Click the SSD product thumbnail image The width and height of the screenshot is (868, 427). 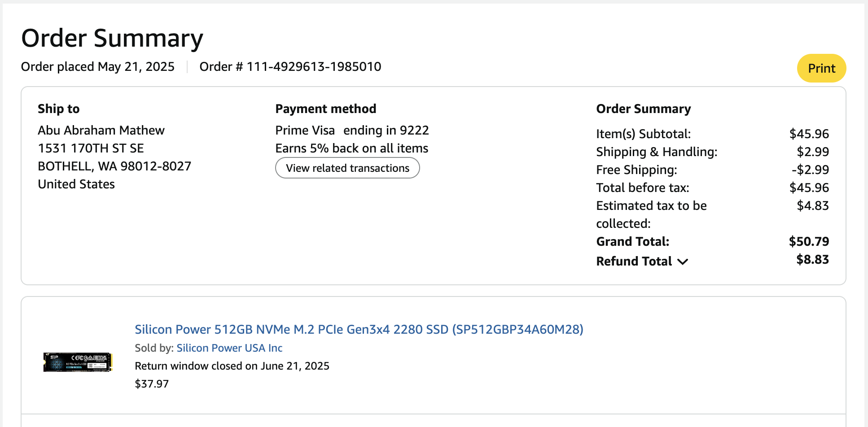point(77,362)
